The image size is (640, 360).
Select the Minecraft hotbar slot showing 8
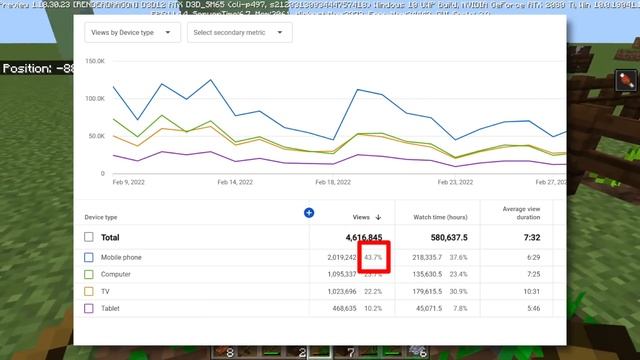pos(224,352)
